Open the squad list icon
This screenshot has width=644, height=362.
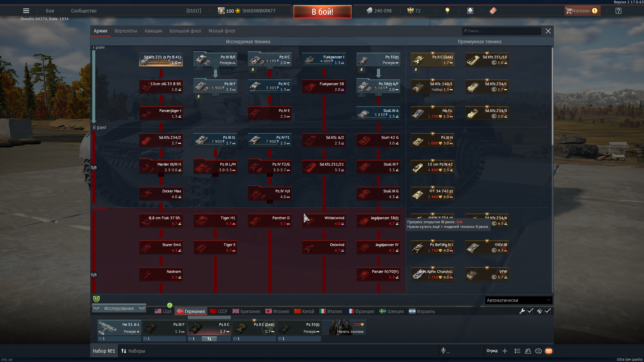517,351
